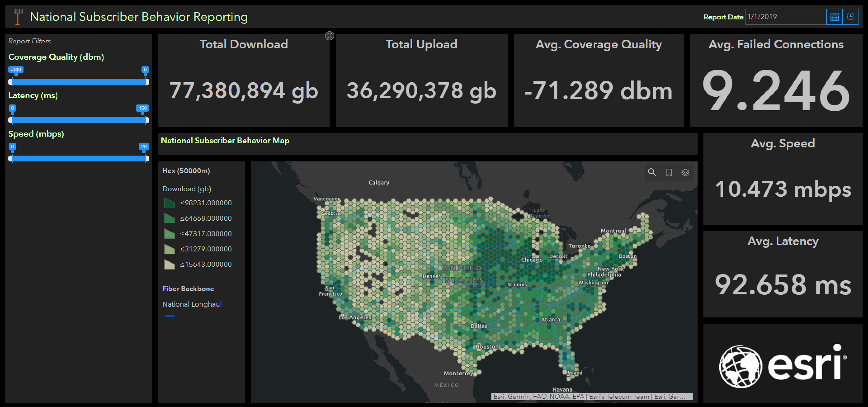This screenshot has height=407, width=868.
Task: Click the cell tower app logo
Action: coord(18,17)
